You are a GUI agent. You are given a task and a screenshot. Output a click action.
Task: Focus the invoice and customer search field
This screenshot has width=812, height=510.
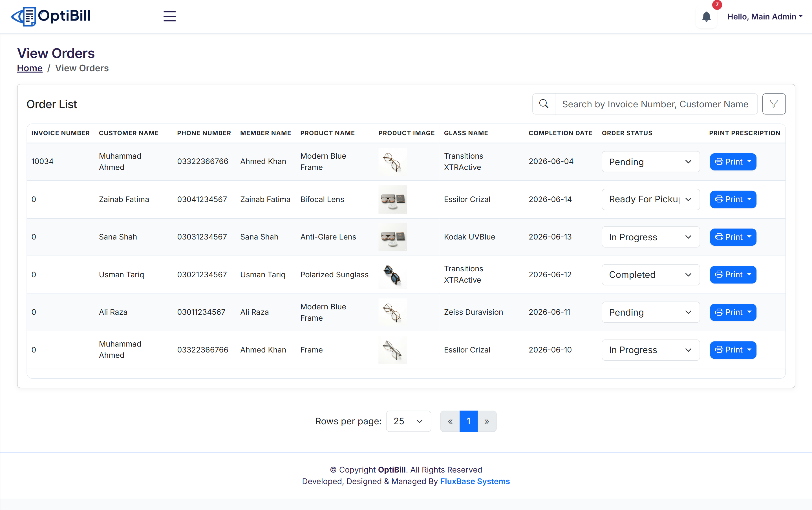coord(656,104)
